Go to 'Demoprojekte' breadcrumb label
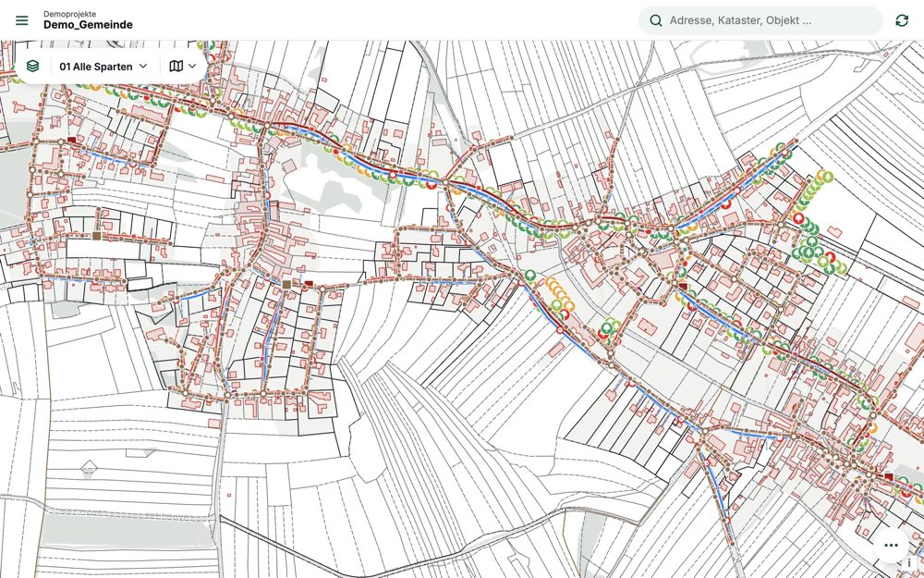Screen dimensions: 924x578 click(x=69, y=14)
